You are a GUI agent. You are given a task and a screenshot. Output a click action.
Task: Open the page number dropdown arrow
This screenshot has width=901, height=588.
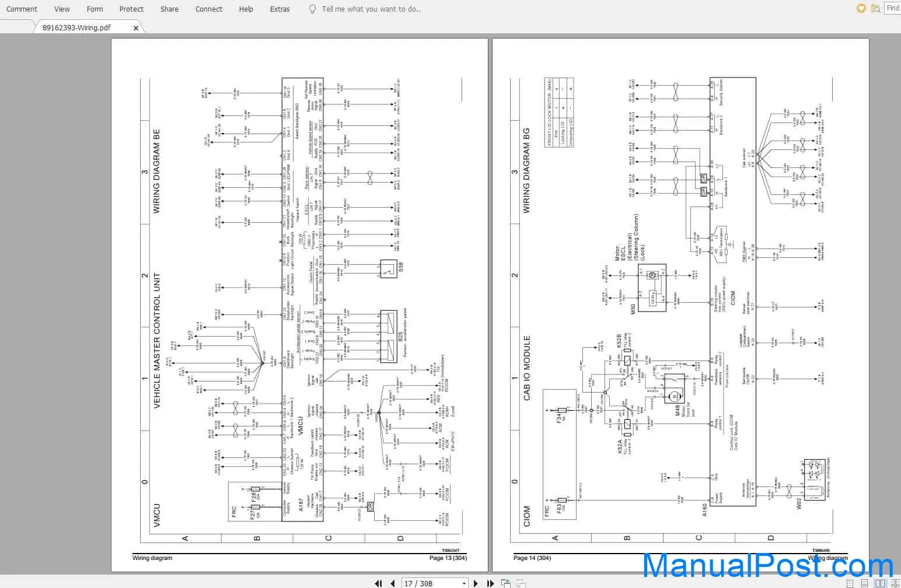pyautogui.click(x=464, y=583)
